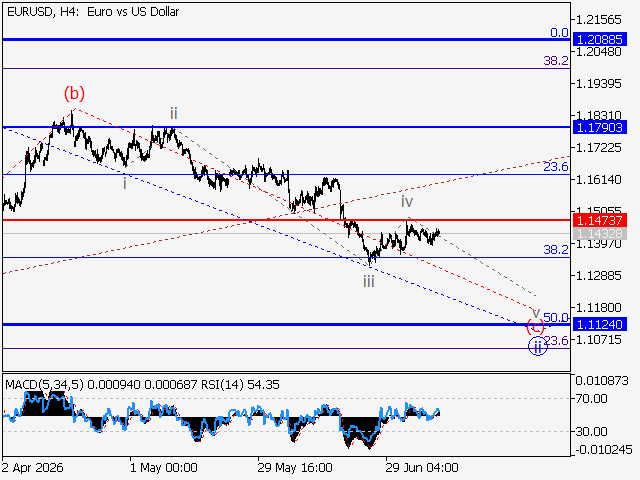Click the 1.21565 price axis label
This screenshot has height=480, width=640.
pos(598,20)
